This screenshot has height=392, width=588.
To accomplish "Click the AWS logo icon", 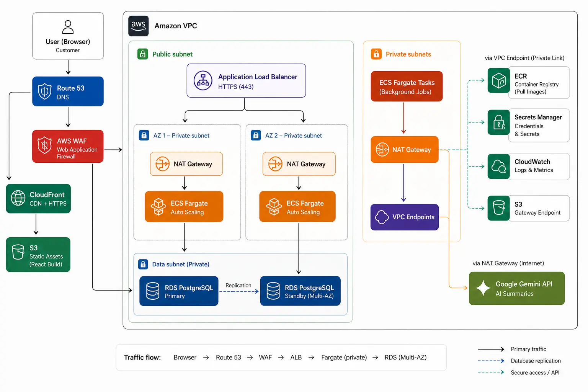I will 138,26.
